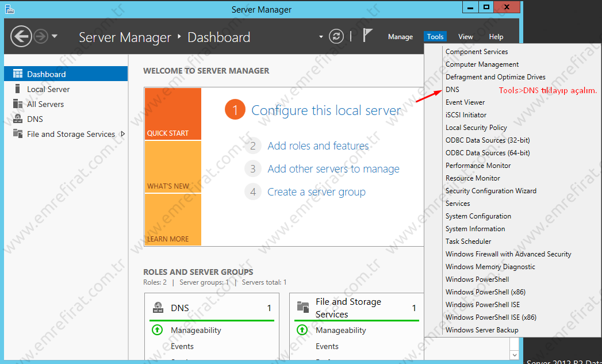The image size is (602, 364).
Task: Select All Servers icon in sidebar
Action: pyautogui.click(x=17, y=104)
